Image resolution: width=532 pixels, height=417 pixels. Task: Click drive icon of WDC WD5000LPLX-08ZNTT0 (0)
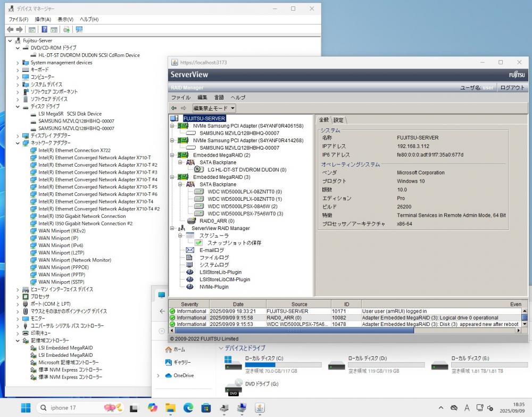click(199, 192)
